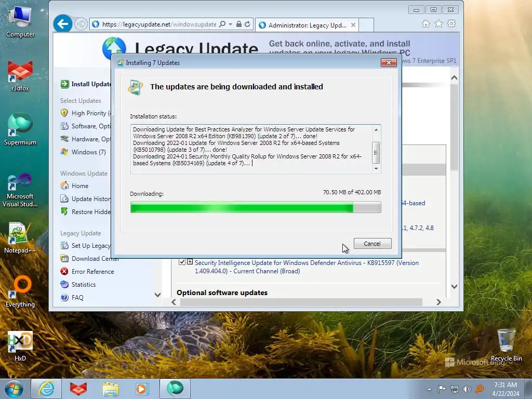Screen dimensions: 532x399
Task: Click the Internet Explorer taskbar icon
Action: tap(46, 389)
